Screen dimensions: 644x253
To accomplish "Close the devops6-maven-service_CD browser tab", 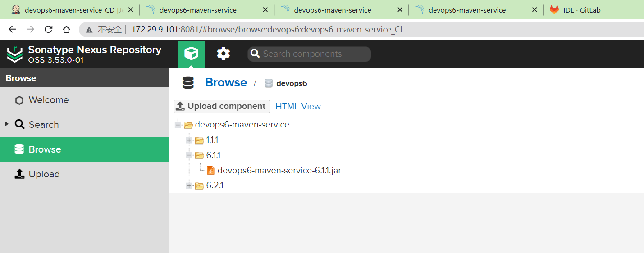I will pos(130,10).
